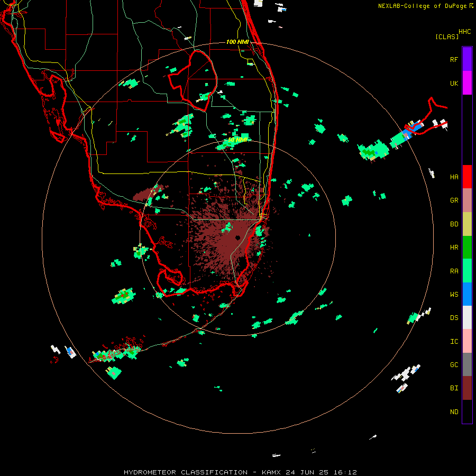
Task: Select the GR pink legend swatch
Action: tap(467, 200)
